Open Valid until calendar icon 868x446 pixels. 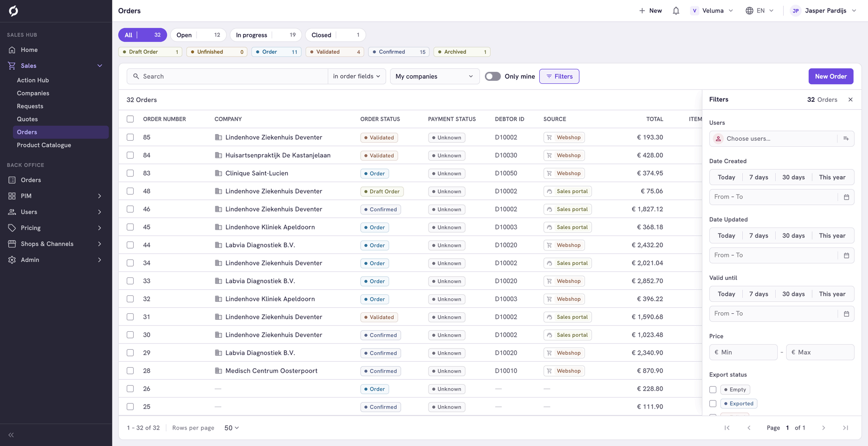click(847, 314)
